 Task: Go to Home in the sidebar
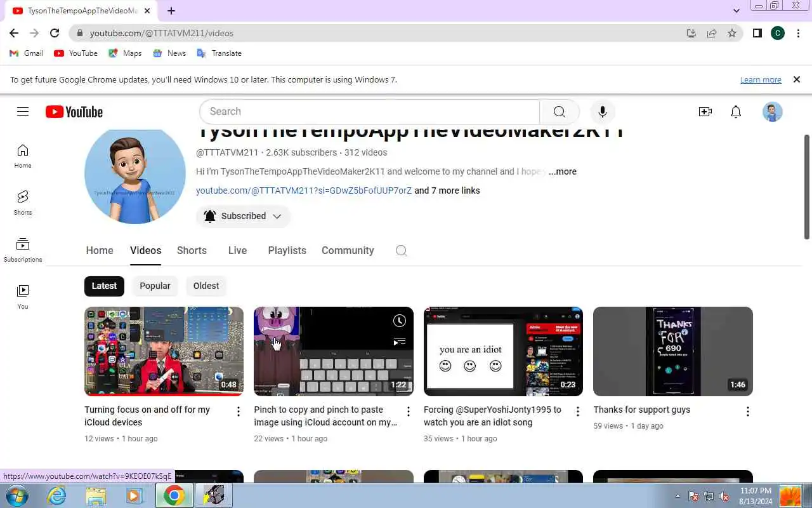pos(23,156)
